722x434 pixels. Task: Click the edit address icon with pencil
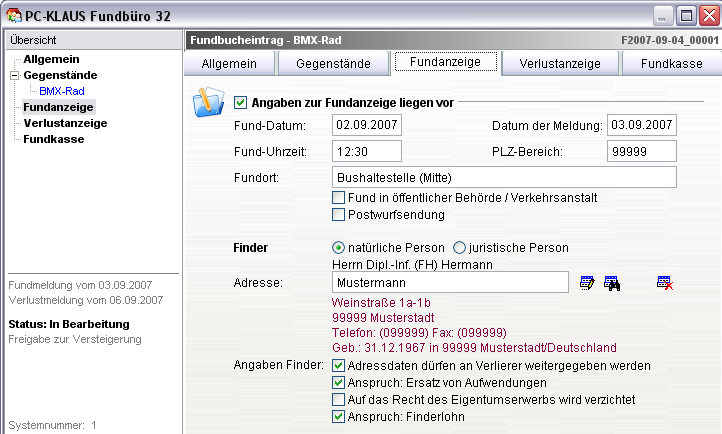pos(588,283)
